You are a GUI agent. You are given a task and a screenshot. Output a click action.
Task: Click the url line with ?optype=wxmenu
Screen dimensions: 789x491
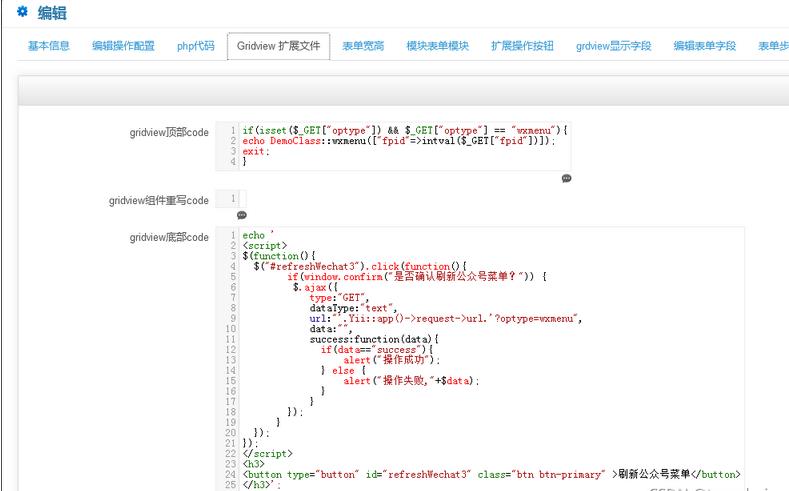446,318
